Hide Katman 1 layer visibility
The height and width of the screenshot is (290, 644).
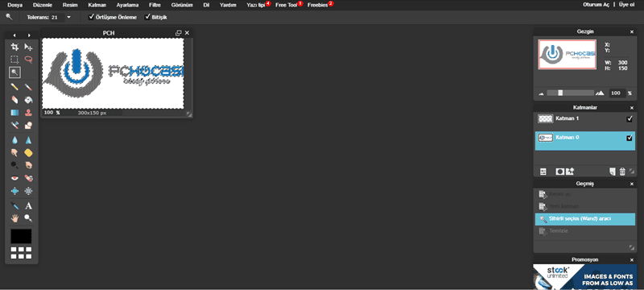coord(630,119)
